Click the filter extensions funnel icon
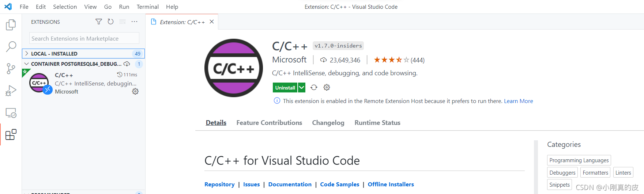644x194 pixels. click(x=99, y=22)
